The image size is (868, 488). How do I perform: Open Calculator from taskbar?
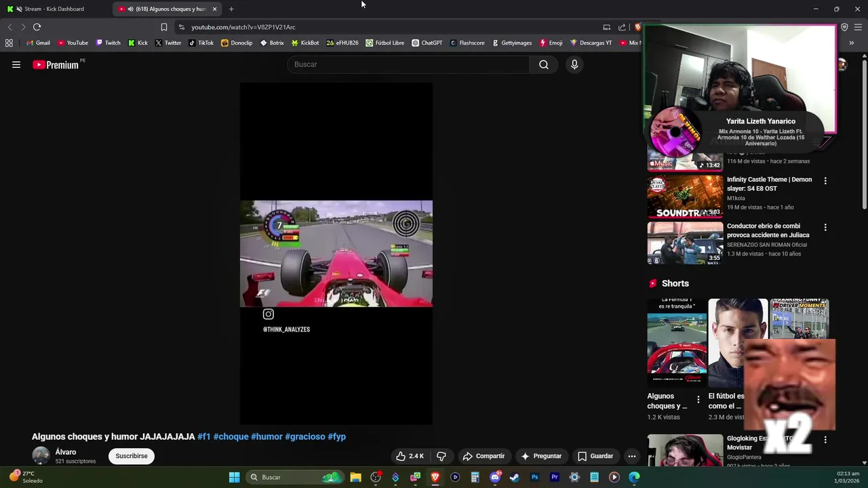tap(475, 477)
